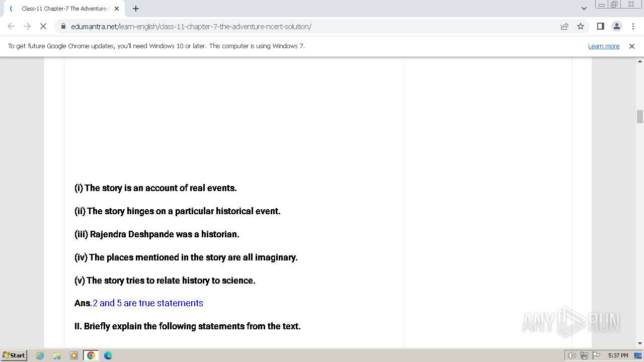Click statement (v) relating history to science
Viewport: 644px width, 362px height.
coord(165,281)
